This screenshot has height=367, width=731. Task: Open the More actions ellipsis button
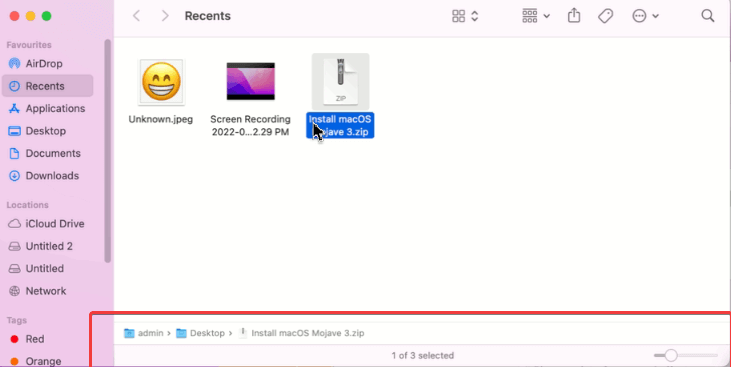tap(639, 16)
